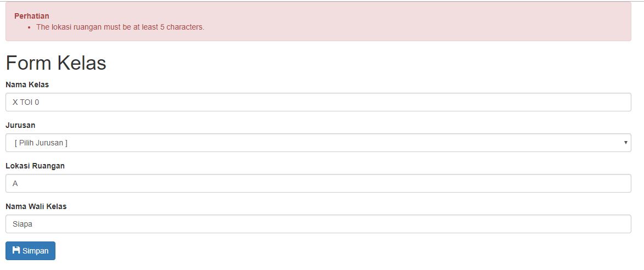Click the 'Lokasi Ruangan' field label
Viewport: 644px width, 270px height.
pos(35,166)
